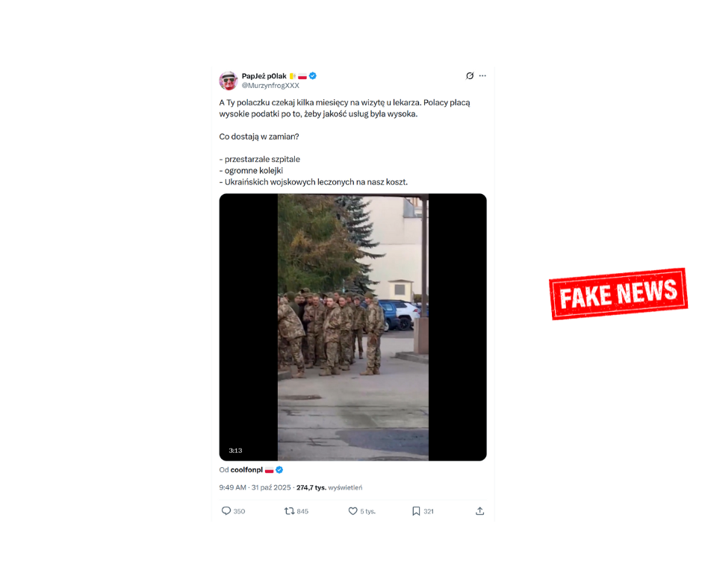Open the 9:49 AM · 31 paź 2025 timestamp

click(x=254, y=488)
